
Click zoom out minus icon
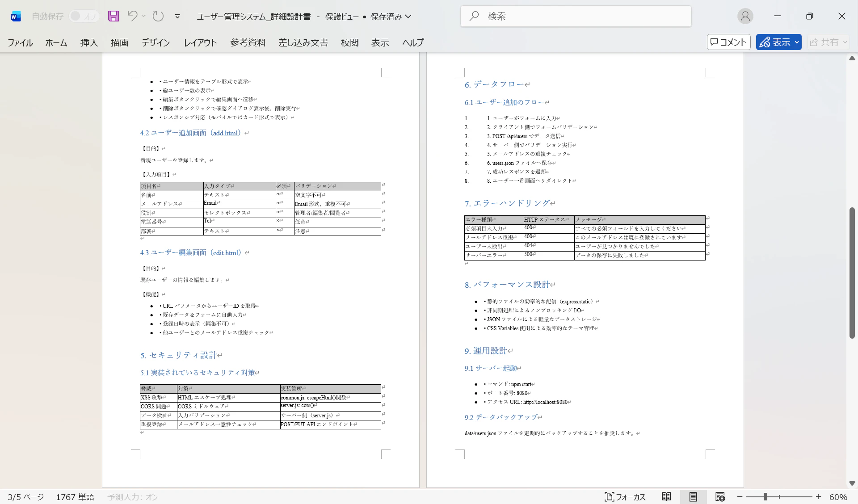point(740,497)
